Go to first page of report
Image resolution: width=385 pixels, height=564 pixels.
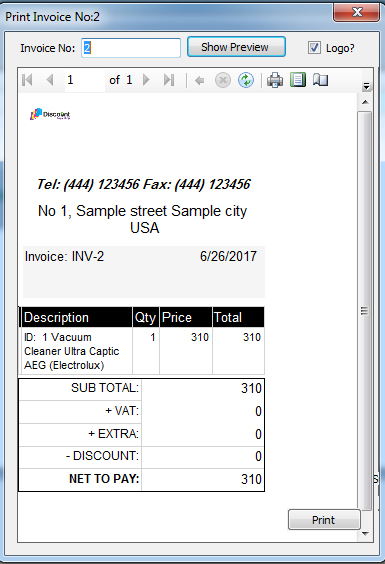27,80
